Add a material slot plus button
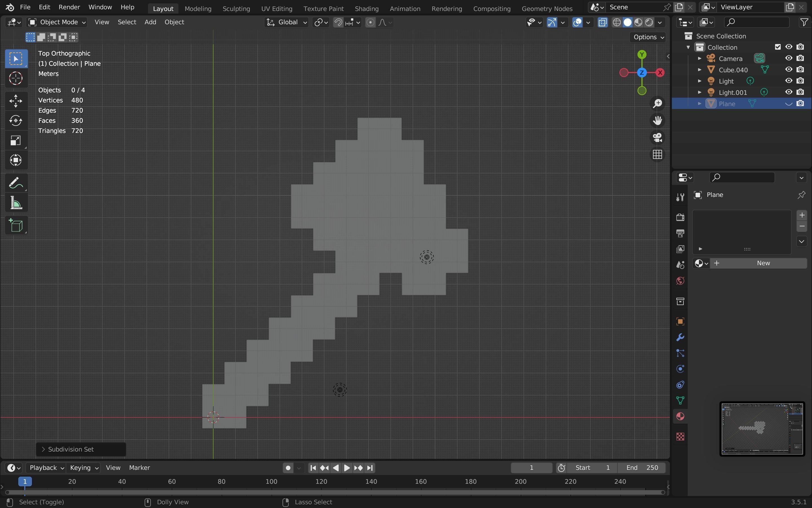 [802, 215]
